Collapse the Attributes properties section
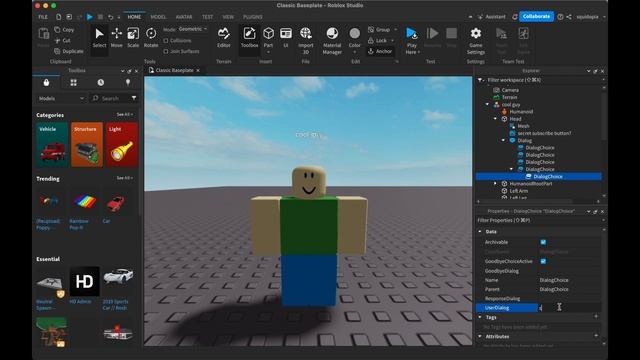 click(x=480, y=336)
